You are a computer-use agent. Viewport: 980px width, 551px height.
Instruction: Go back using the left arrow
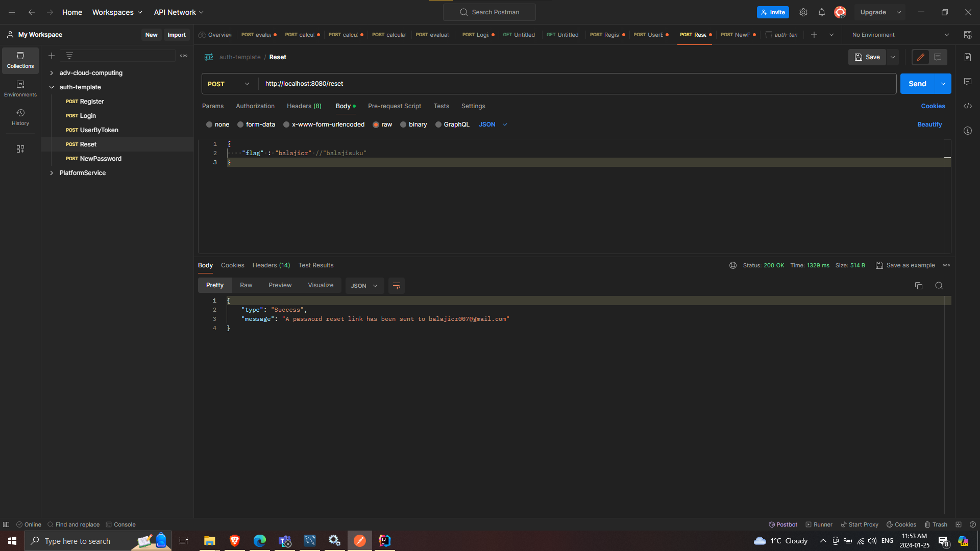pyautogui.click(x=32, y=12)
